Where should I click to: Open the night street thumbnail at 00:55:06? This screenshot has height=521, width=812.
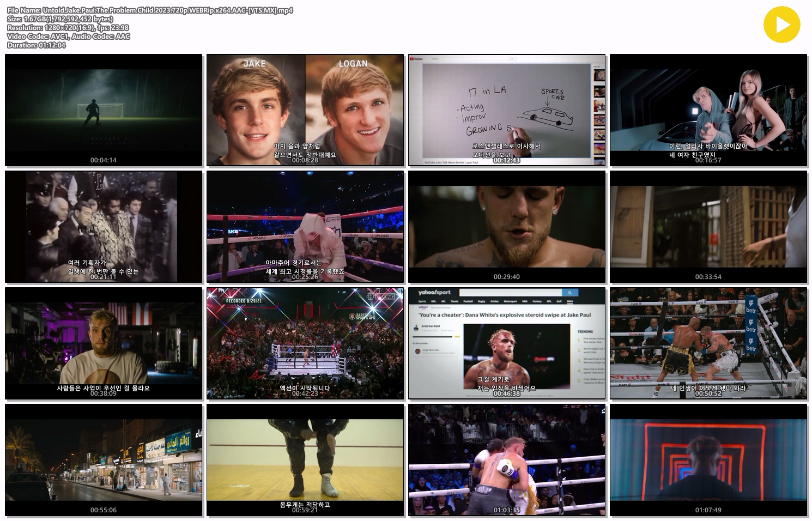(104, 460)
